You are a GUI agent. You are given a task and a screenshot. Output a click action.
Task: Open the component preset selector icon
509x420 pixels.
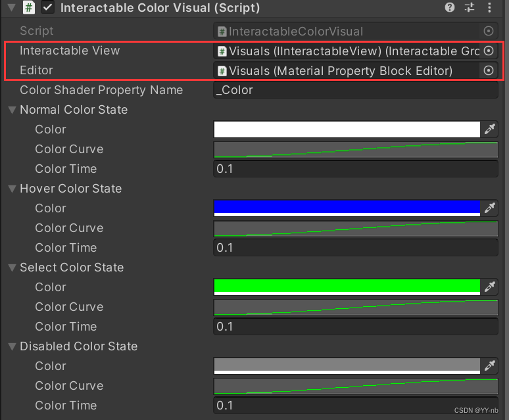(x=470, y=7)
